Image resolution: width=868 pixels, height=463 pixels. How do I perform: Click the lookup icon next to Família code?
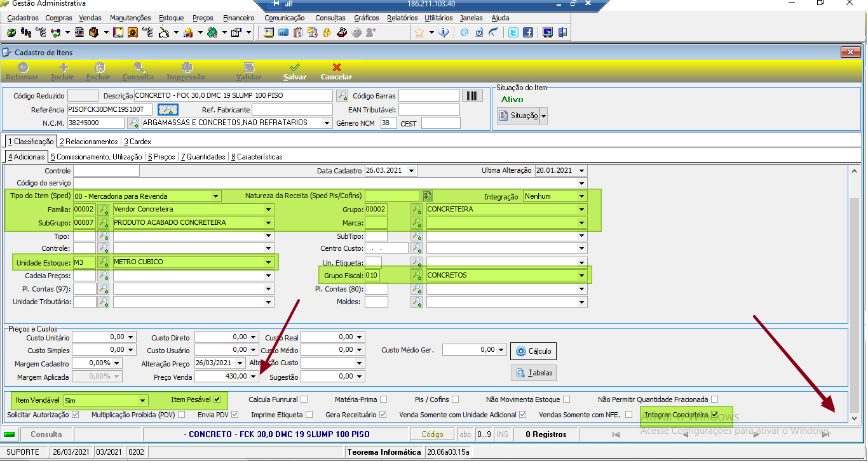coord(103,209)
